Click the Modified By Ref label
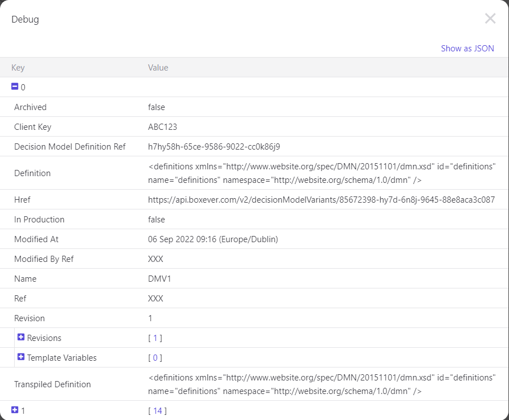509x420 pixels. click(44, 259)
